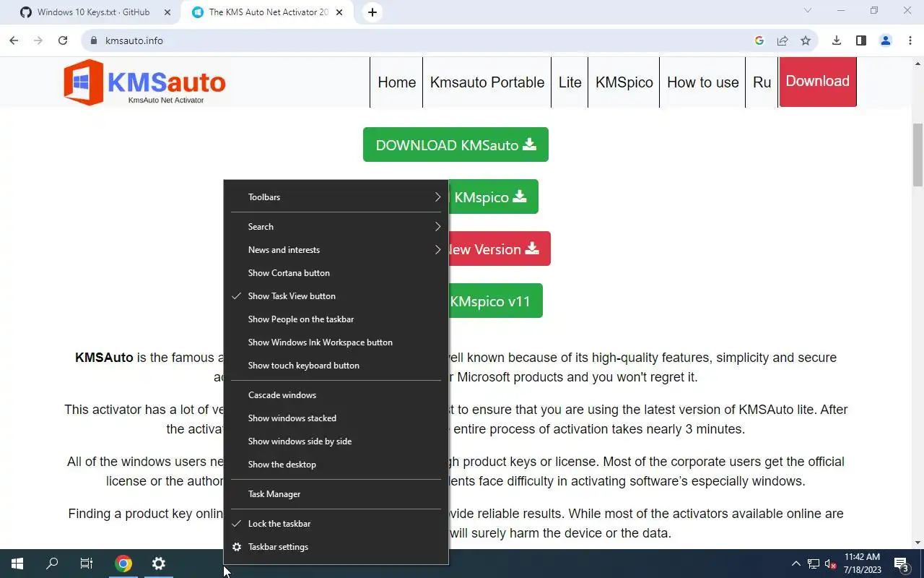This screenshot has width=924, height=578.
Task: Select Cascade windows
Action: click(x=336, y=395)
